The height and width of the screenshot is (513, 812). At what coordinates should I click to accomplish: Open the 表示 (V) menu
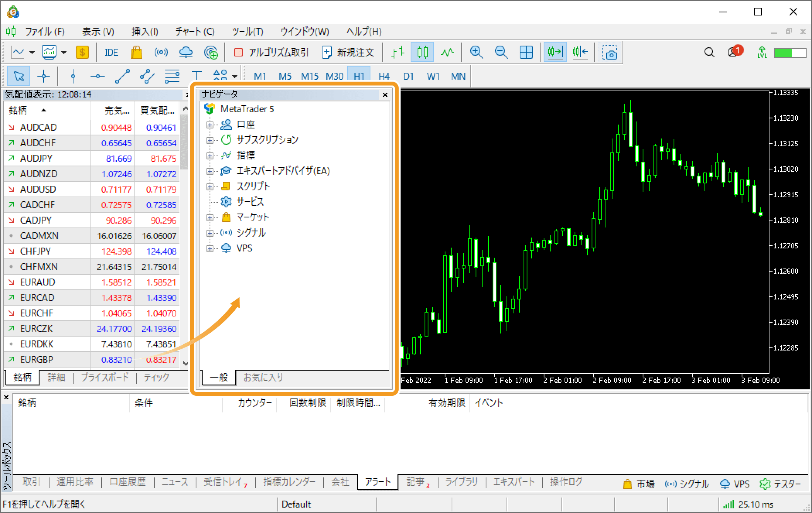[x=98, y=31]
